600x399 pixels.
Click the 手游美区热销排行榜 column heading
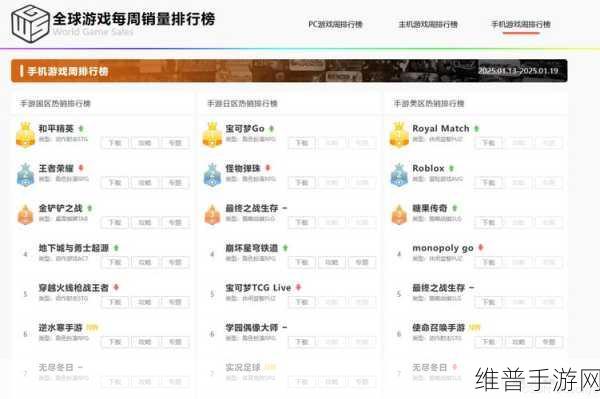[x=429, y=103]
